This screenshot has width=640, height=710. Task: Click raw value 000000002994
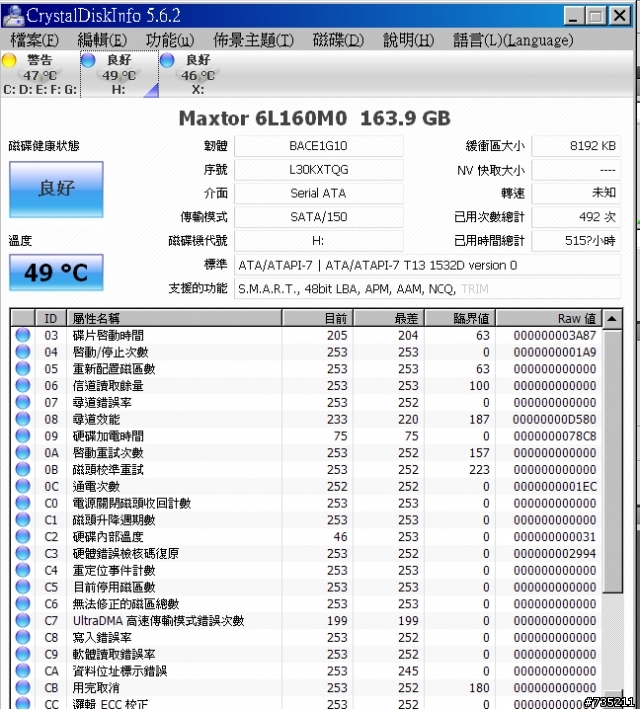pyautogui.click(x=555, y=553)
